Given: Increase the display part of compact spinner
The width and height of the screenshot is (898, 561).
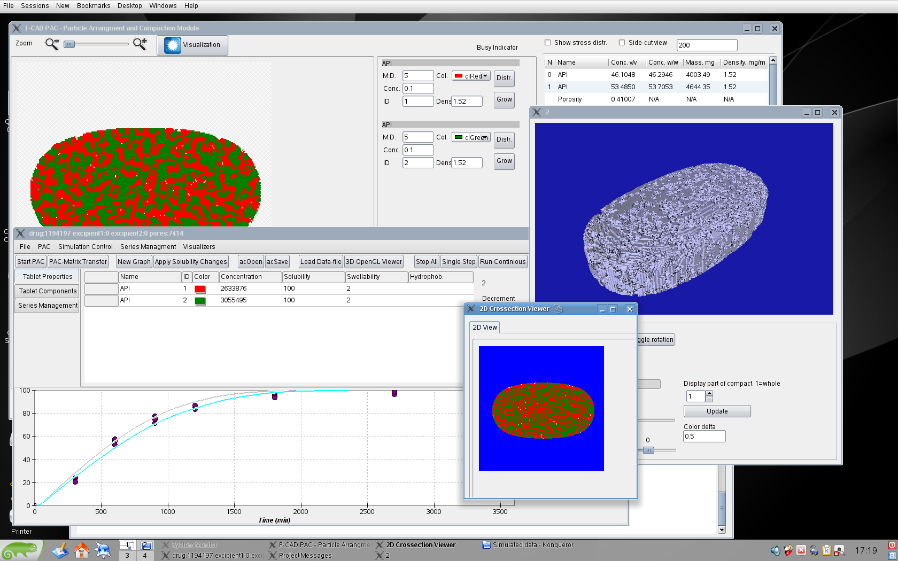Looking at the screenshot, I should point(709,393).
